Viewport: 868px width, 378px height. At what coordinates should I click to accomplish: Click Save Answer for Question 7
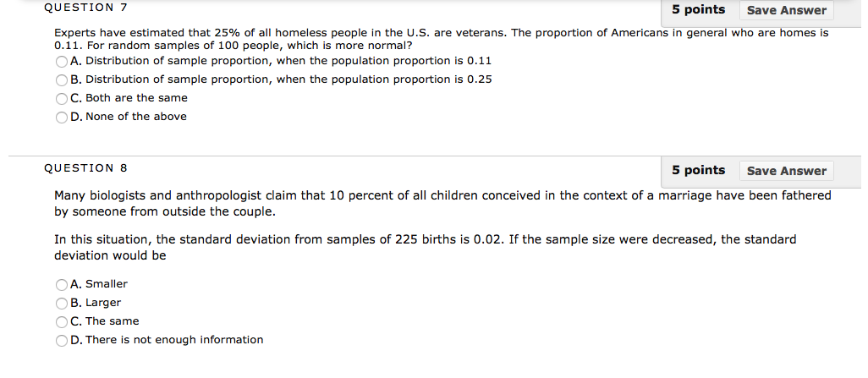point(786,10)
